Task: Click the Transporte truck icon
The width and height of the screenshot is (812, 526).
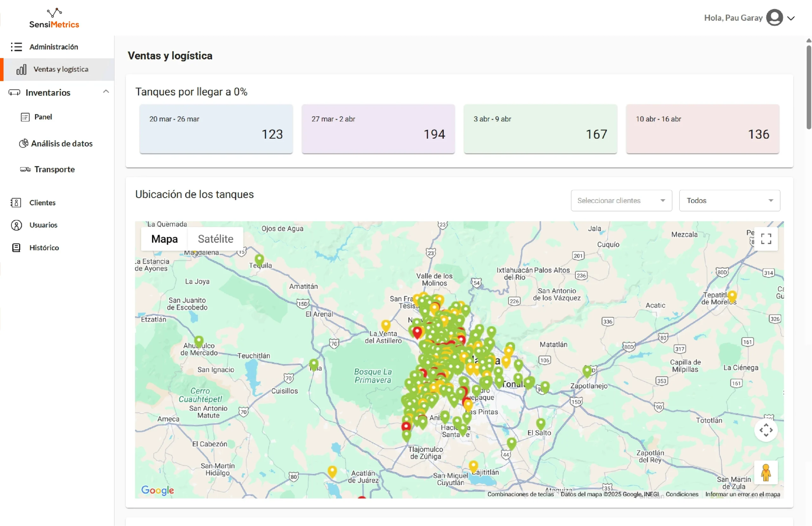Action: (25, 169)
